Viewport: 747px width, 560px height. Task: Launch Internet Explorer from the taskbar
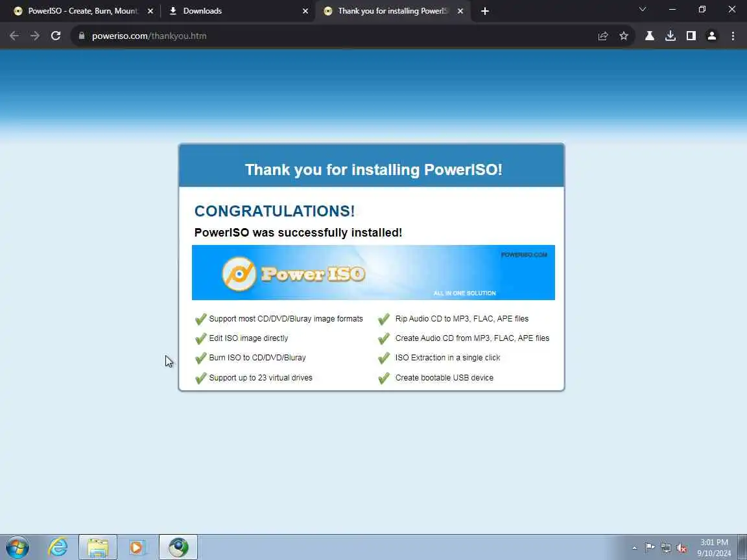pyautogui.click(x=58, y=547)
